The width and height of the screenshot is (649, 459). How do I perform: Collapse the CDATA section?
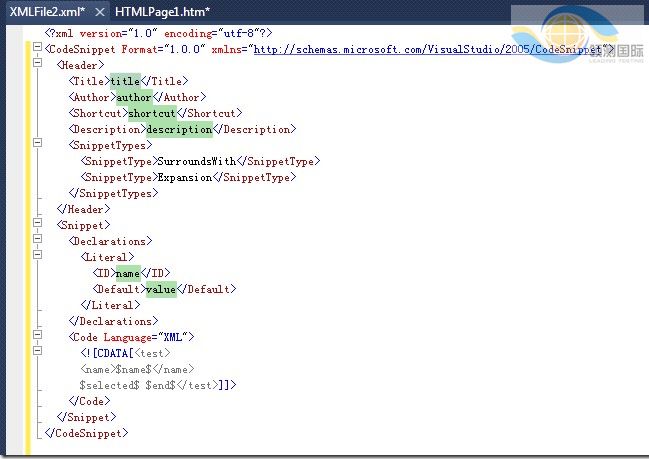(x=37, y=351)
